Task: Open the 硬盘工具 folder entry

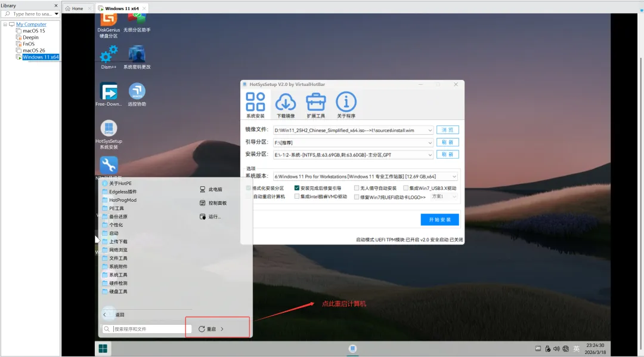Action: click(114, 291)
